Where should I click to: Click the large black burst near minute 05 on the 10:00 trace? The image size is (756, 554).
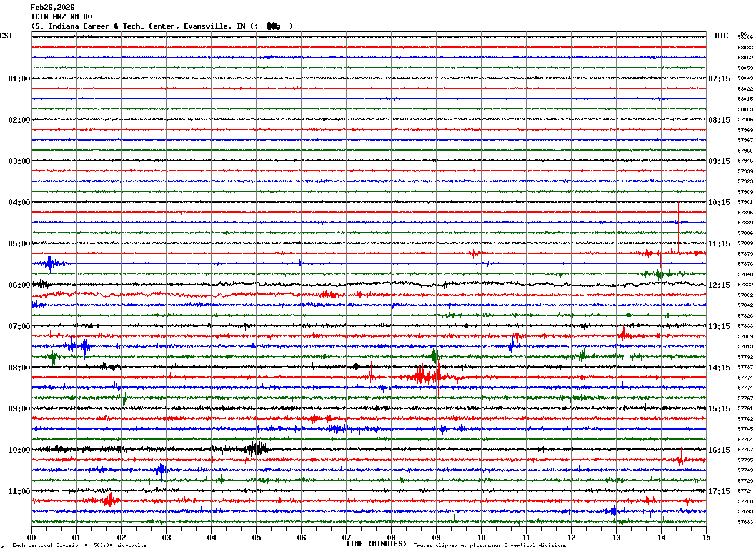pos(257,448)
